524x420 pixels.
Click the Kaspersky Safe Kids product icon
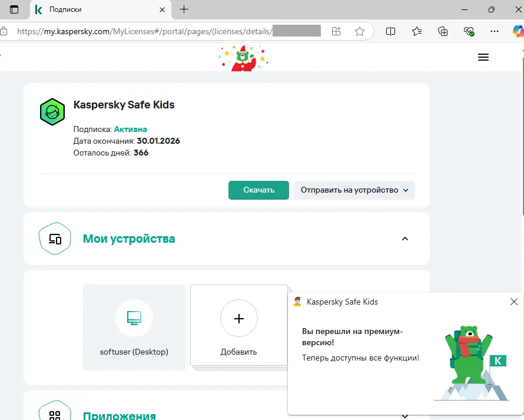52,112
